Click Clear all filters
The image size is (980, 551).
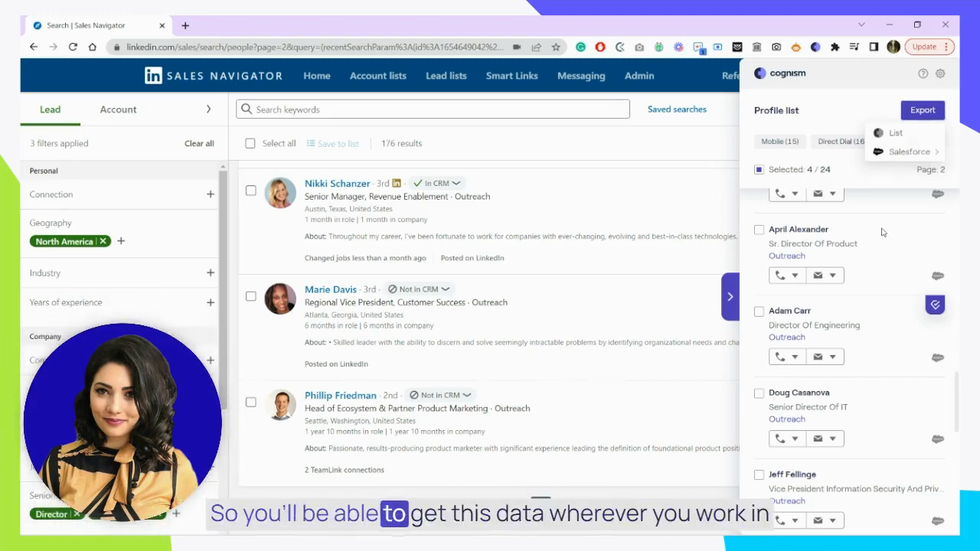(199, 143)
